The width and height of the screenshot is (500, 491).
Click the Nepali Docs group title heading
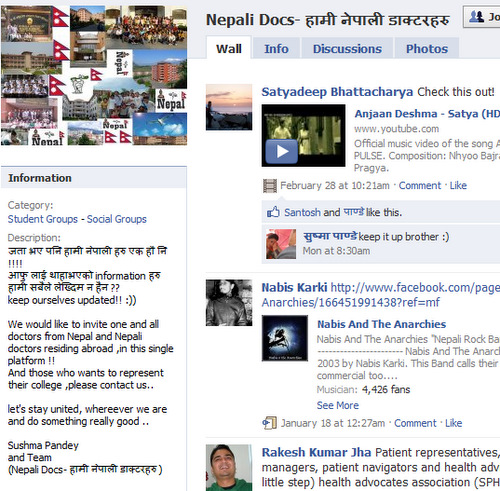click(328, 20)
